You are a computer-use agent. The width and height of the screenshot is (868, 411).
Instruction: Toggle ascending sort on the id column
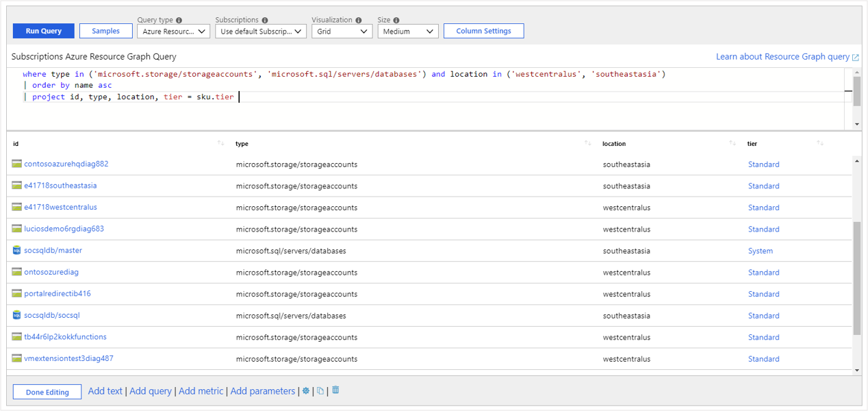[220, 142]
